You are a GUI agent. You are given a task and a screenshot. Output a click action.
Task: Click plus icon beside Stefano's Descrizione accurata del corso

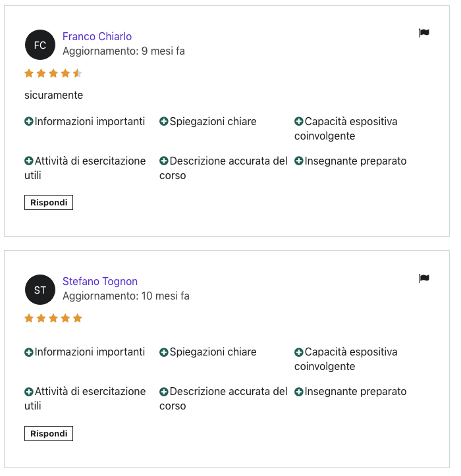164,392
